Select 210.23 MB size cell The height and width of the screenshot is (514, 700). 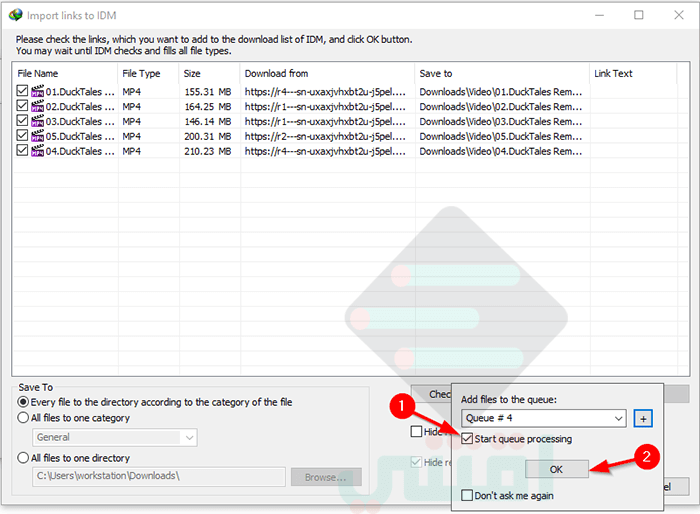(x=208, y=151)
